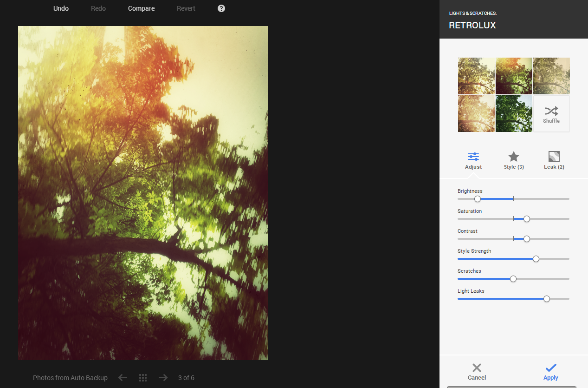
Task: Go to next photo arrow
Action: click(x=163, y=378)
